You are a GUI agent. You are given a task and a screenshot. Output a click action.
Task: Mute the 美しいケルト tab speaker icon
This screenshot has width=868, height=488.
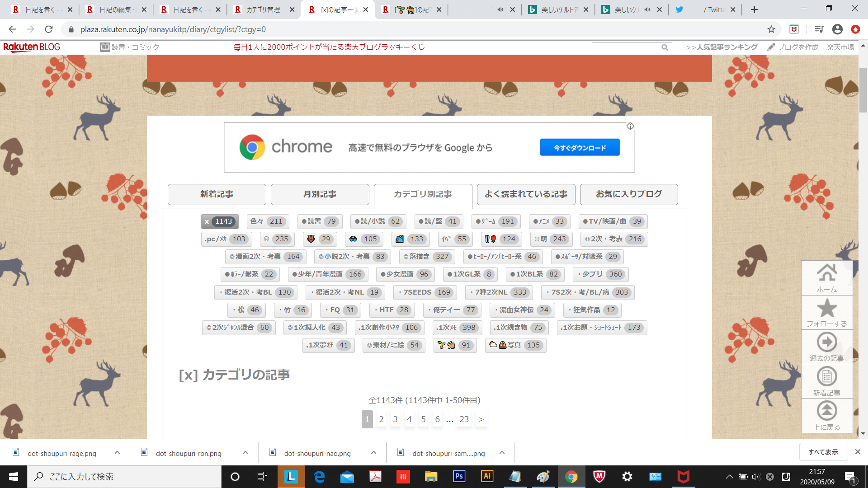tap(647, 9)
